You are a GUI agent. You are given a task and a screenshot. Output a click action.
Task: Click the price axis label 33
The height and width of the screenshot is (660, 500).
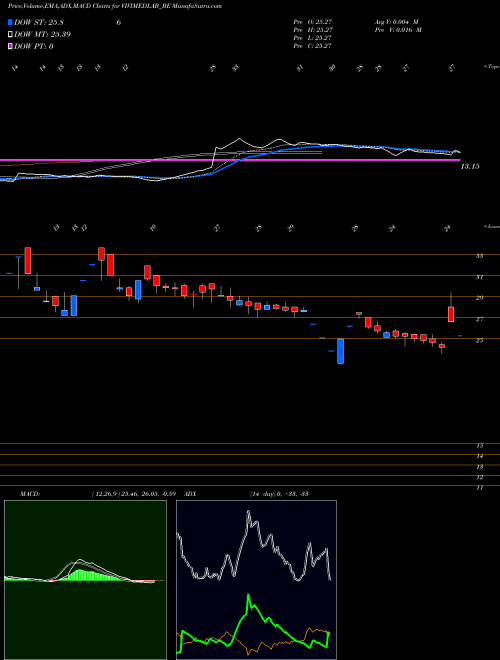[479, 256]
